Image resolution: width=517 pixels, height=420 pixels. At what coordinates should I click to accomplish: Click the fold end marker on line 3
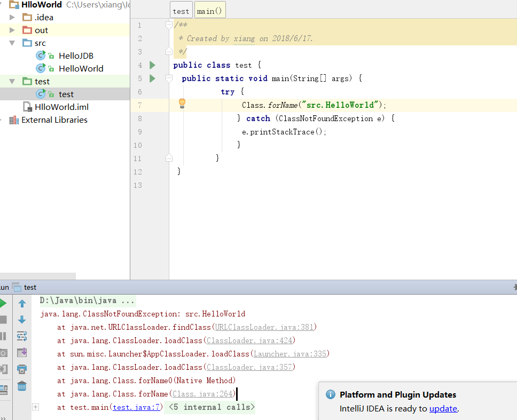[169, 51]
